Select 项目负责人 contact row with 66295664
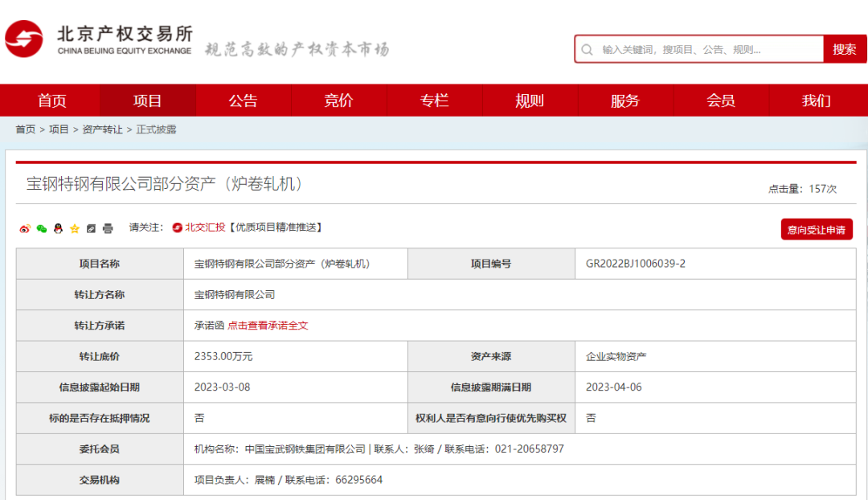The height and width of the screenshot is (500, 868). (x=520, y=480)
